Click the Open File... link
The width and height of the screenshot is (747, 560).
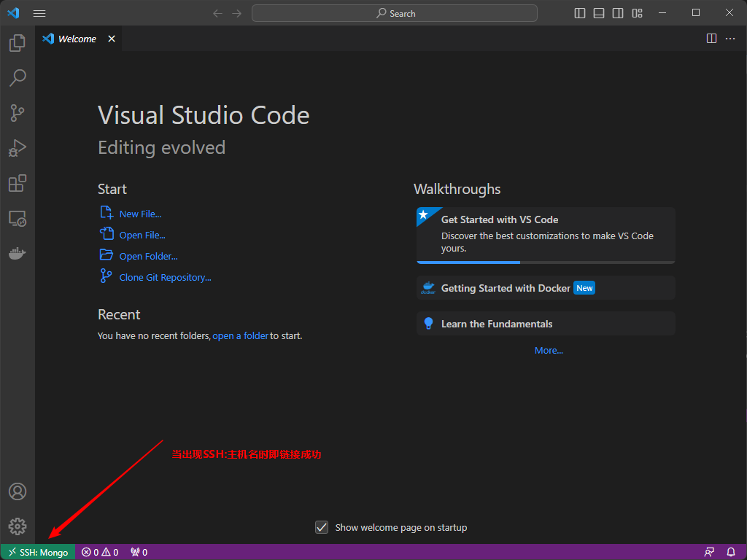pos(142,236)
